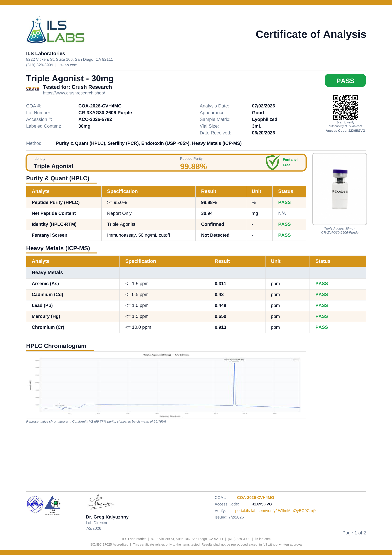The height and width of the screenshot is (555, 392).
Task: Click the N/A status for Net Peptide Content
Action: tap(282, 213)
